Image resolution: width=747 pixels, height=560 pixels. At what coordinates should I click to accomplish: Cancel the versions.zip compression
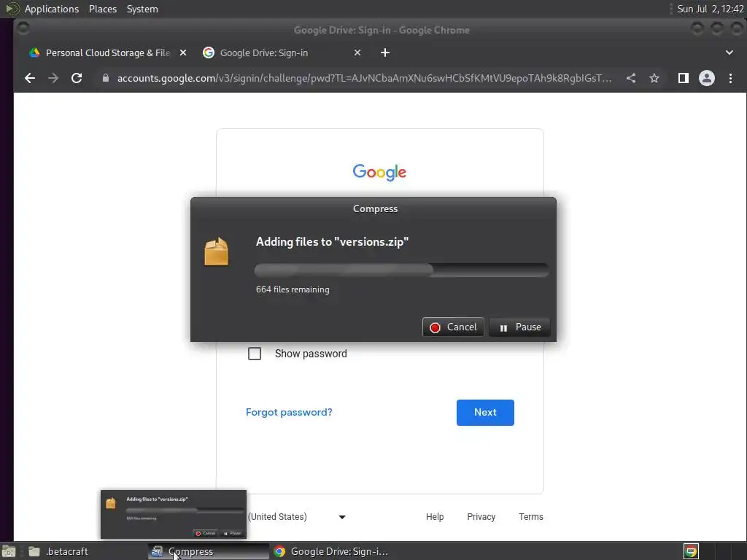453,327
